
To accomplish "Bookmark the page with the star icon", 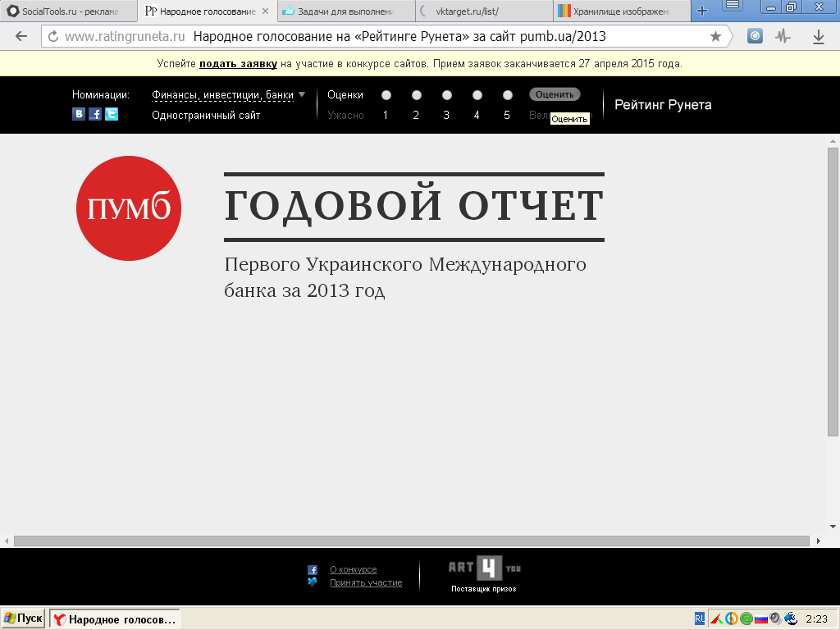I will tap(715, 36).
